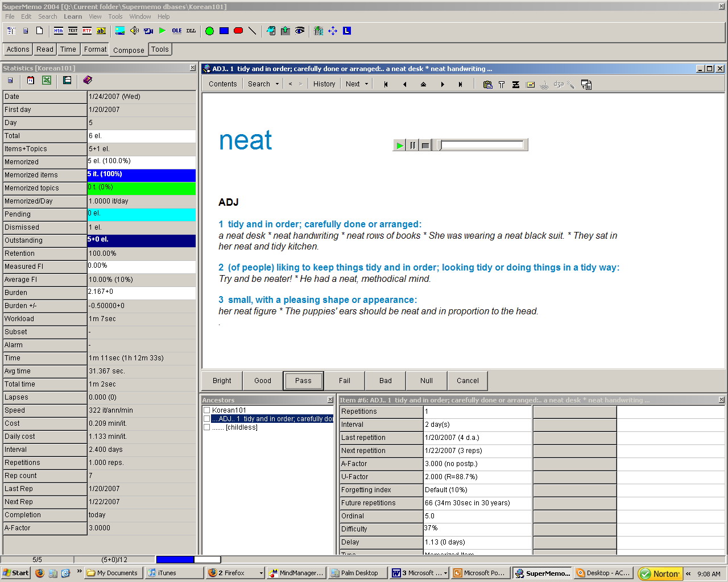
Task: Expand hidden system tray icons chevron
Action: tap(688, 573)
